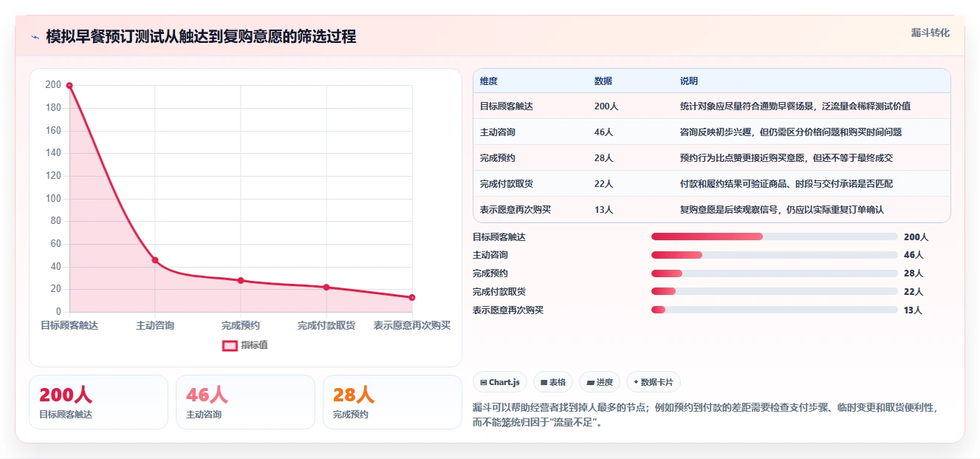Select table cell 完成付款取货 in 维度 column

tap(507, 184)
